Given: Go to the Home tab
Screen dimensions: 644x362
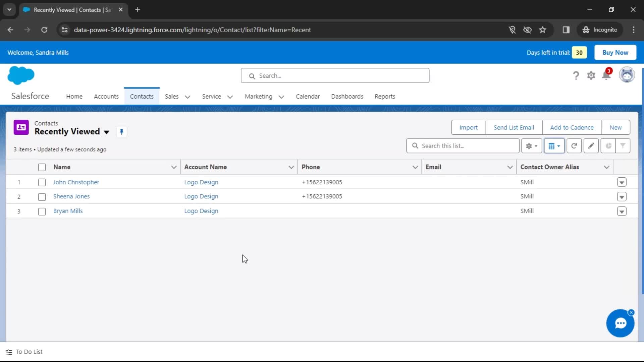Looking at the screenshot, I should pyautogui.click(x=74, y=97).
